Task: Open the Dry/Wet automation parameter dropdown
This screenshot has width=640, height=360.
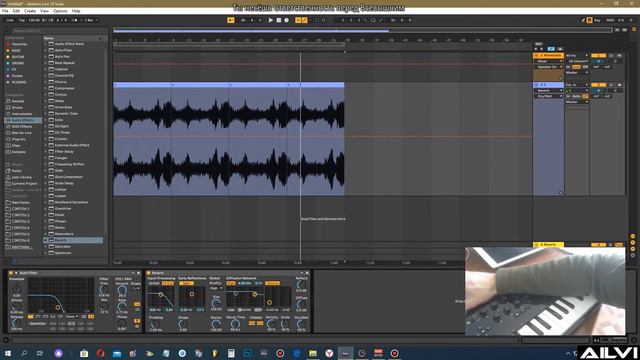Action: [550, 96]
